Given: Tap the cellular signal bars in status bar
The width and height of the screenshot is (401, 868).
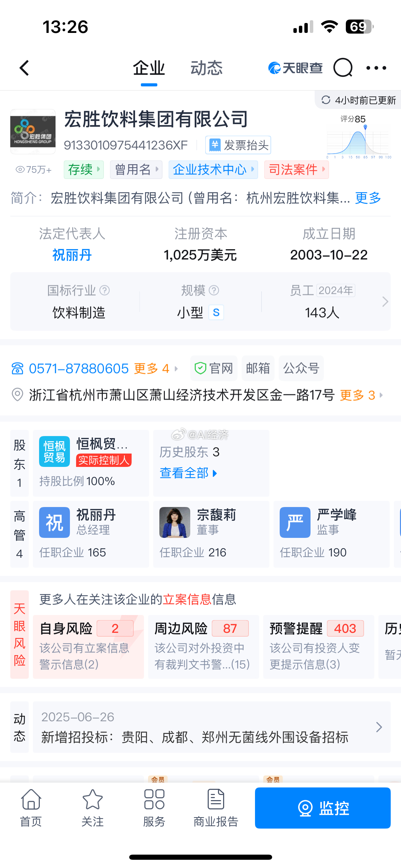Looking at the screenshot, I should coord(303,27).
